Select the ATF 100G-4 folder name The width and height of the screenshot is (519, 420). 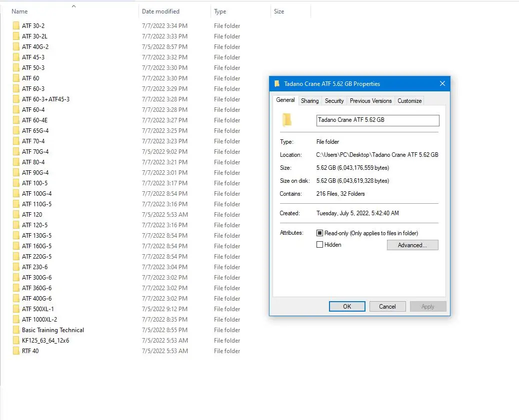point(36,193)
